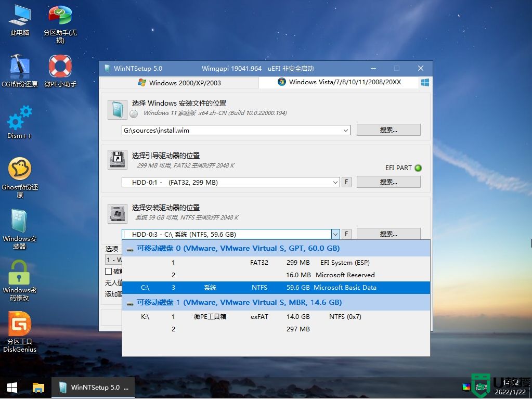Open CGI备份还原 tool
This screenshot has width=532, height=399.
point(19,67)
